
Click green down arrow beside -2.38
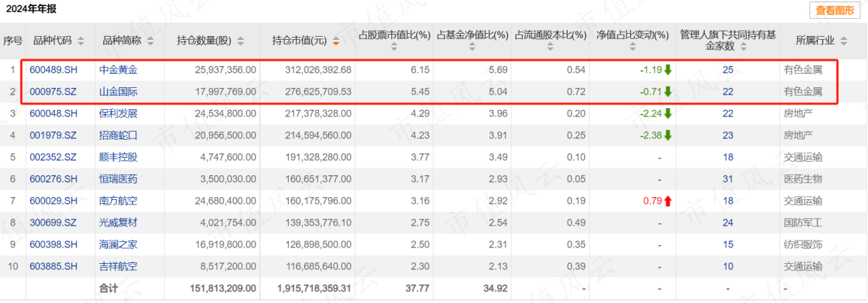(668, 135)
